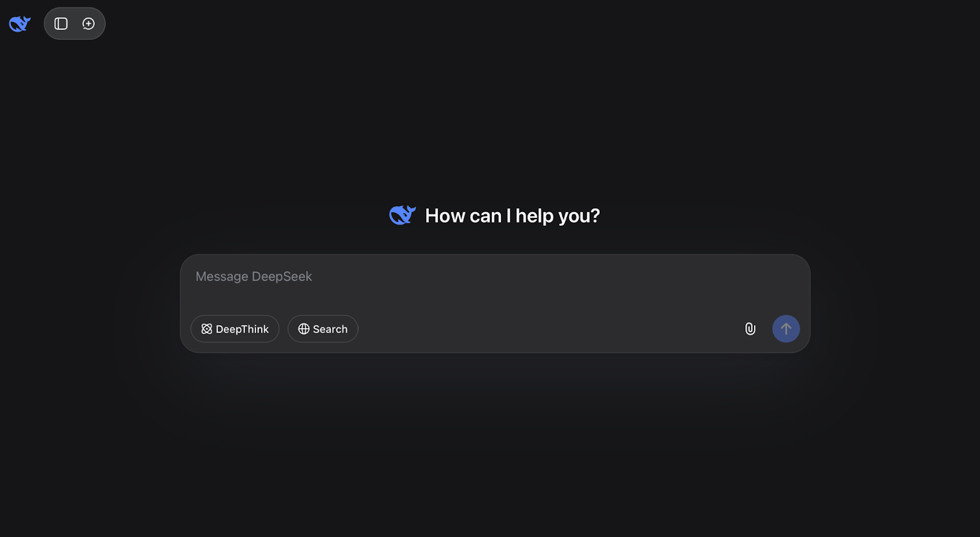Send message with the up-arrow button
Screen dimensions: 980x537
pos(786,329)
